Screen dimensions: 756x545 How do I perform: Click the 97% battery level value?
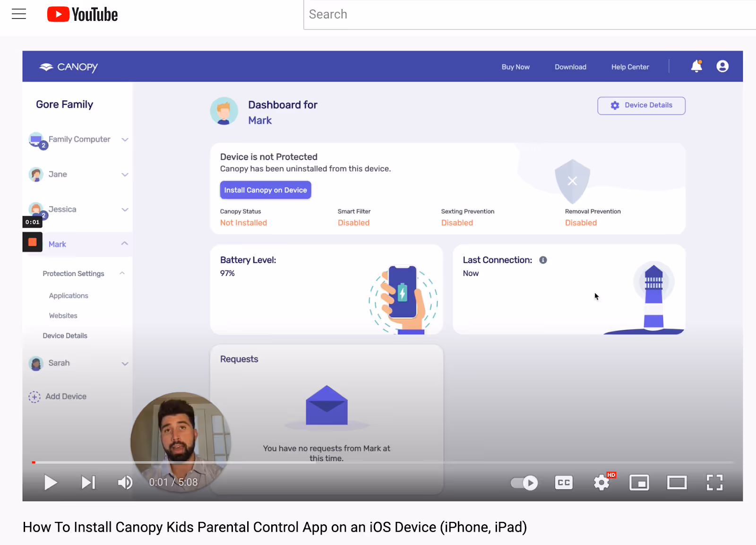(227, 273)
